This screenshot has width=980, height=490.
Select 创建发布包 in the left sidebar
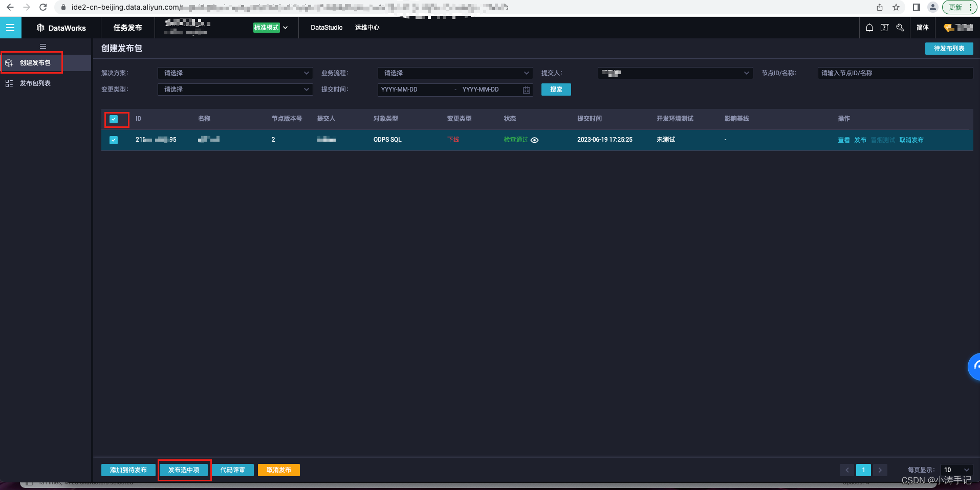click(x=35, y=62)
